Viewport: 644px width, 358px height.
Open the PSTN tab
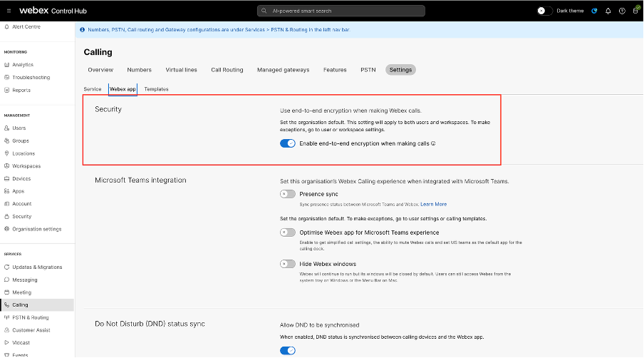[368, 70]
